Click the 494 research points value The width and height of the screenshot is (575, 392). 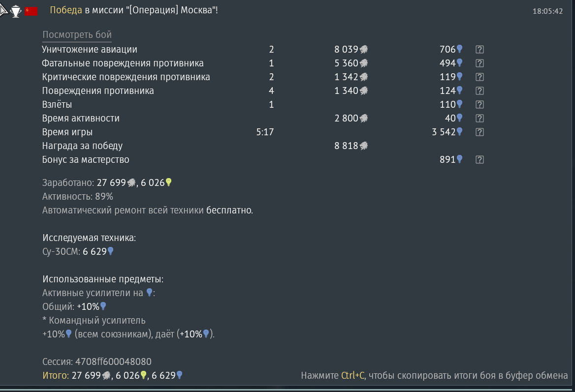(x=447, y=63)
